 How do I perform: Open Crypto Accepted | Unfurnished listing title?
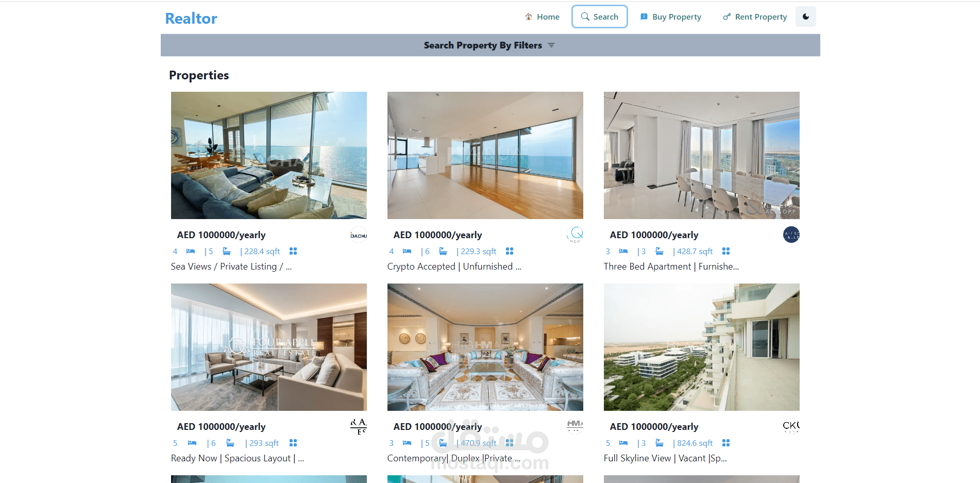[x=454, y=267]
